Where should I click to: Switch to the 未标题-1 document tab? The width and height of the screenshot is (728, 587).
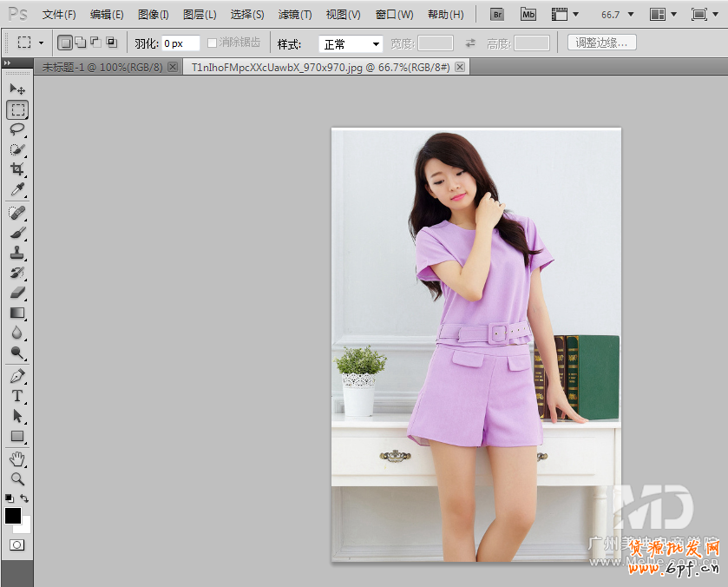click(x=102, y=67)
